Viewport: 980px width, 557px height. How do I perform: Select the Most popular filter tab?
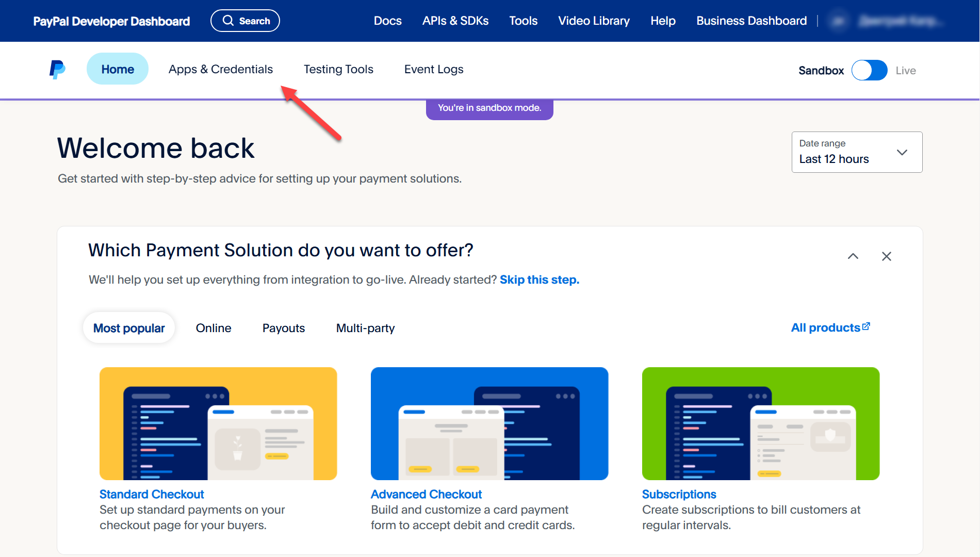click(x=129, y=328)
